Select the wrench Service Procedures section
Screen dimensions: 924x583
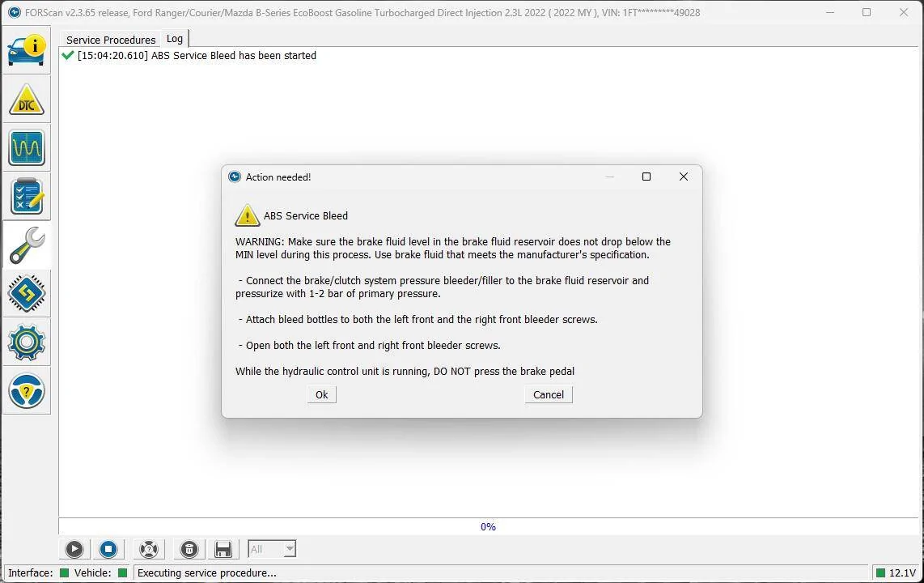pos(27,245)
